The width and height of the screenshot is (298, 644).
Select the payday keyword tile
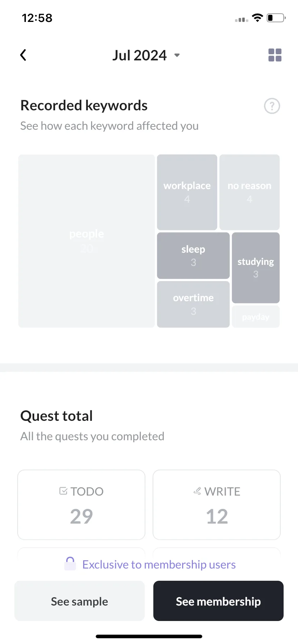256,317
